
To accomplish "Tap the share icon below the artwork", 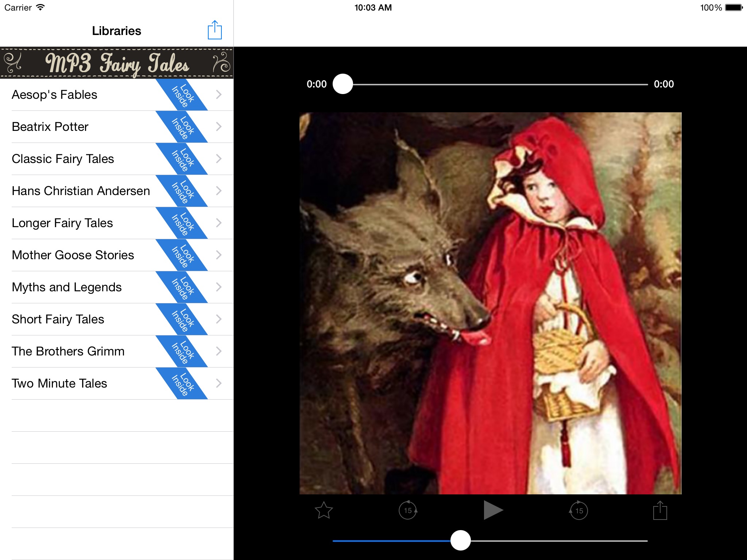I will click(660, 510).
